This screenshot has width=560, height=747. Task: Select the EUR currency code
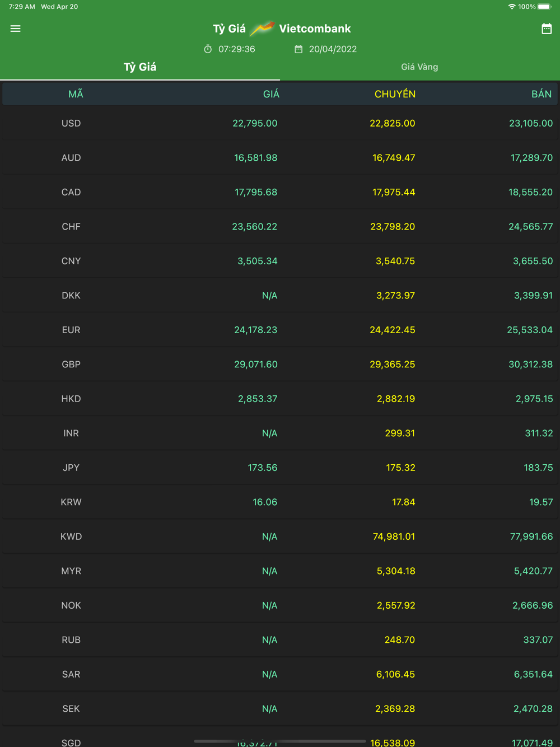[71, 330]
